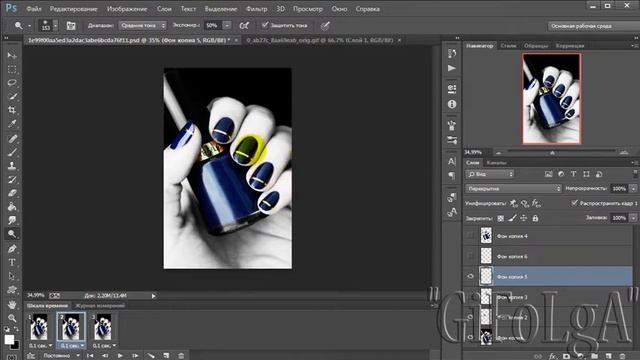Select the Zoom tool in toolbox
Image resolution: width=640 pixels, height=360 pixels.
(12, 318)
